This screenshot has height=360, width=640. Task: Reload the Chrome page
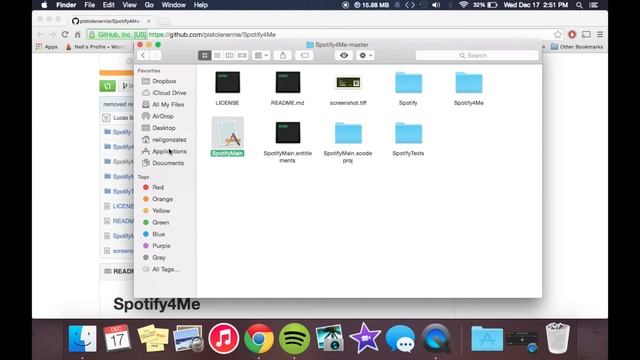[65, 35]
